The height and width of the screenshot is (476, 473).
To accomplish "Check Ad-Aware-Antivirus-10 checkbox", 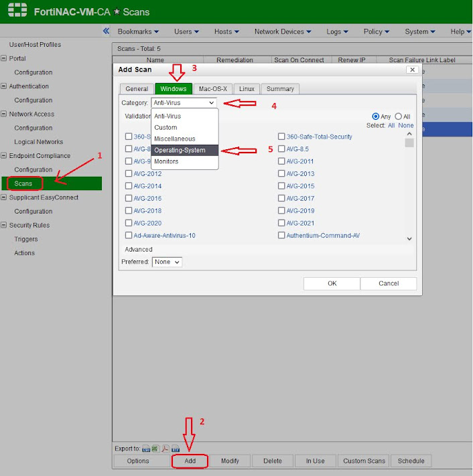I will 129,235.
